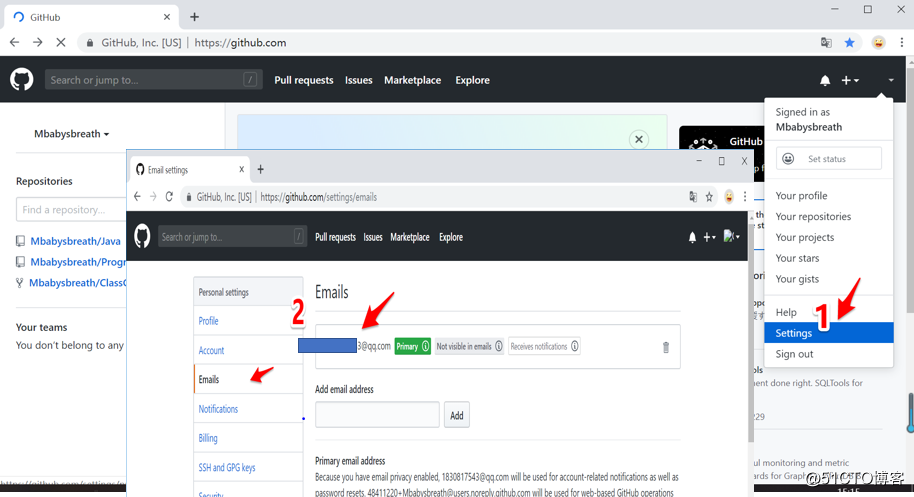
Task: Click GitHub logo in Email settings window
Action: point(142,237)
